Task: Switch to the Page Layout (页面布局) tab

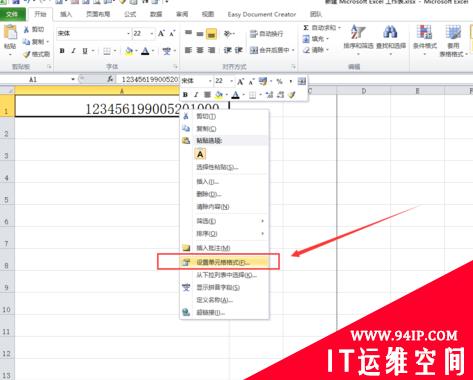Action: [98, 14]
